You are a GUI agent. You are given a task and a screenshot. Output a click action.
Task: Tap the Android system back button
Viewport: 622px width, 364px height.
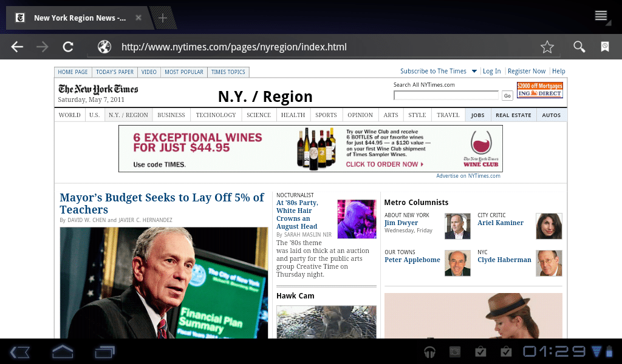pyautogui.click(x=19, y=352)
